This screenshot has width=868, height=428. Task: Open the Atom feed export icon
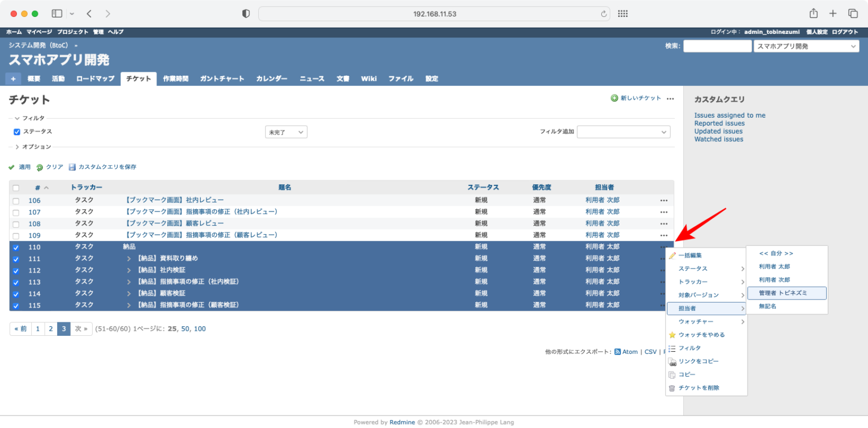[x=618, y=351]
